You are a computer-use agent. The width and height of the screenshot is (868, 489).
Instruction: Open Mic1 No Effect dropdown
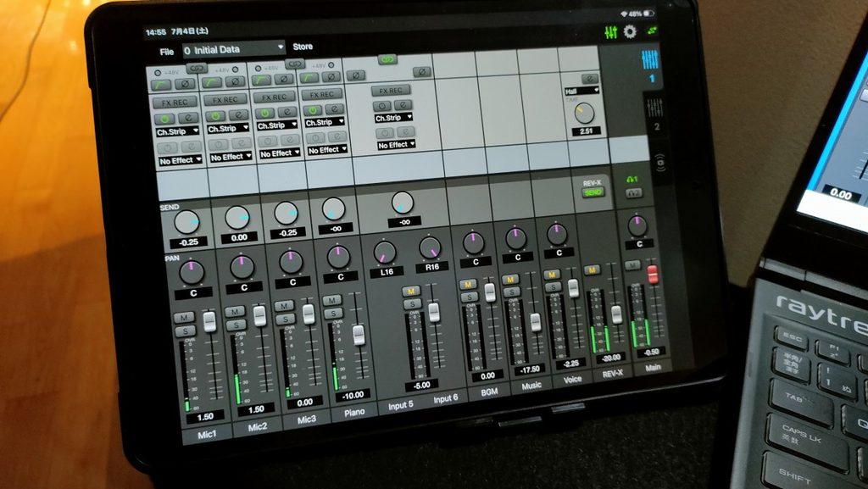pyautogui.click(x=180, y=161)
